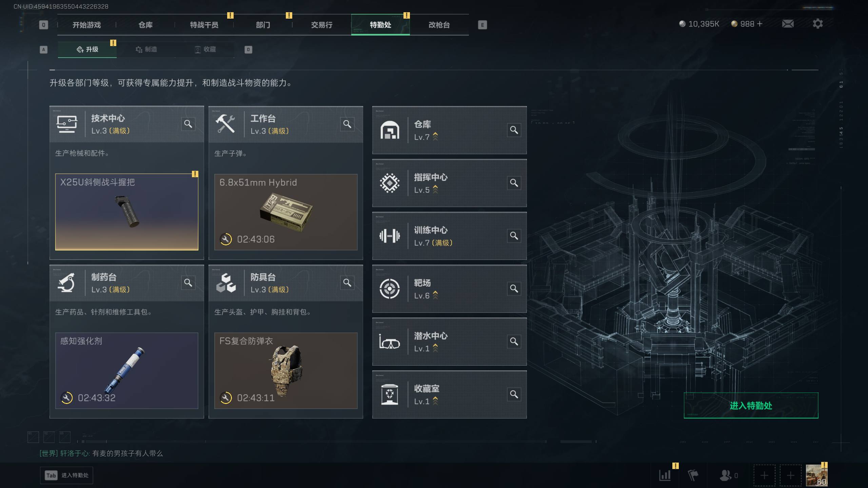Open the settings gear icon
This screenshot has width=868, height=488.
coord(817,24)
